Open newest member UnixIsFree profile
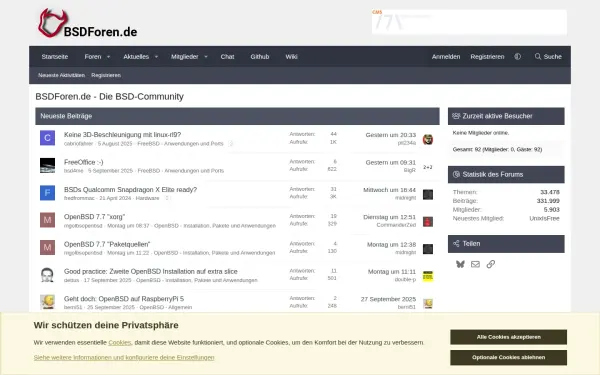The image size is (600, 375). pyautogui.click(x=544, y=218)
